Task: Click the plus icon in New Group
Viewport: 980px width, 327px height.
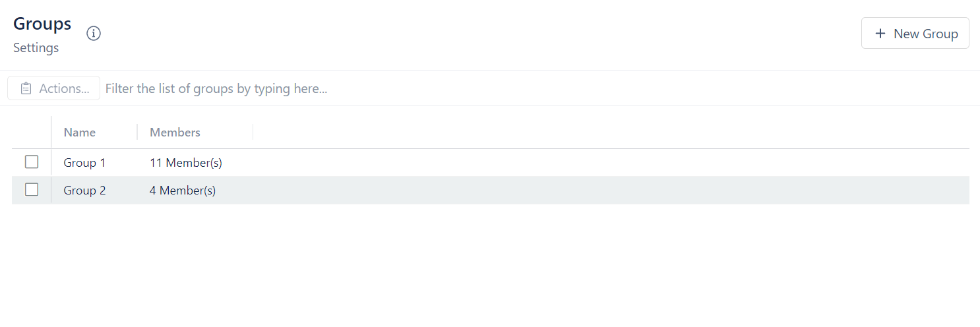Action: [x=880, y=34]
